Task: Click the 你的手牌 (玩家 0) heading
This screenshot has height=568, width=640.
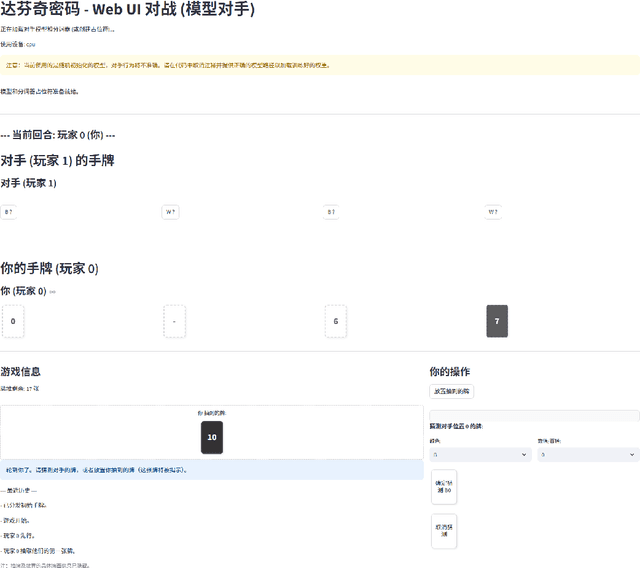Action: (x=50, y=268)
